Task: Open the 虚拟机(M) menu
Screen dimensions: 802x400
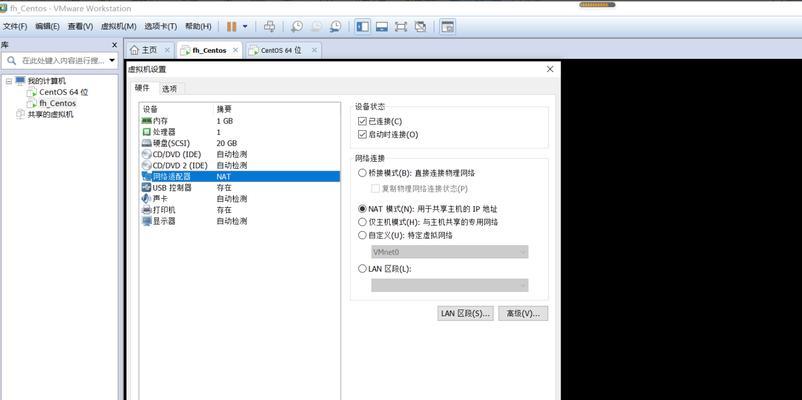Action: pos(119,26)
